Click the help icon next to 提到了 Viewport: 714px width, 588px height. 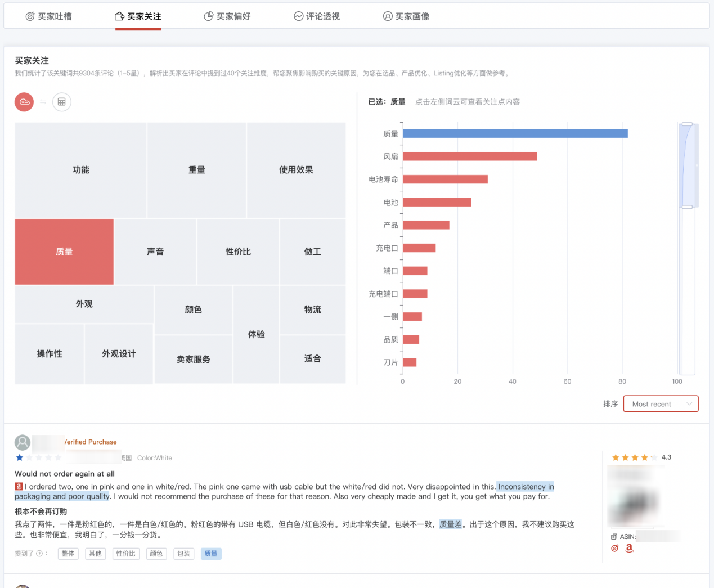(x=39, y=554)
